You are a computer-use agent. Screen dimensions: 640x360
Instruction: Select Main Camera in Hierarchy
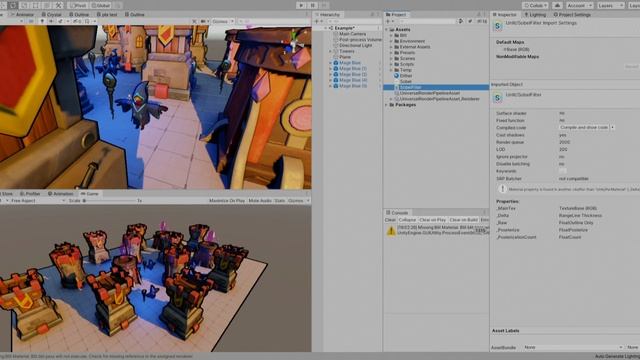coord(352,34)
